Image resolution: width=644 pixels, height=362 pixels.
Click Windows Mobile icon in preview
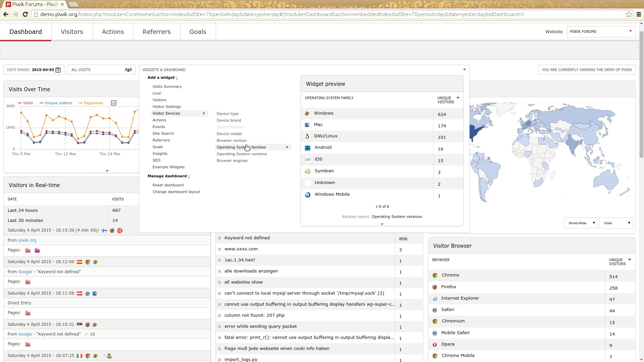click(x=308, y=195)
